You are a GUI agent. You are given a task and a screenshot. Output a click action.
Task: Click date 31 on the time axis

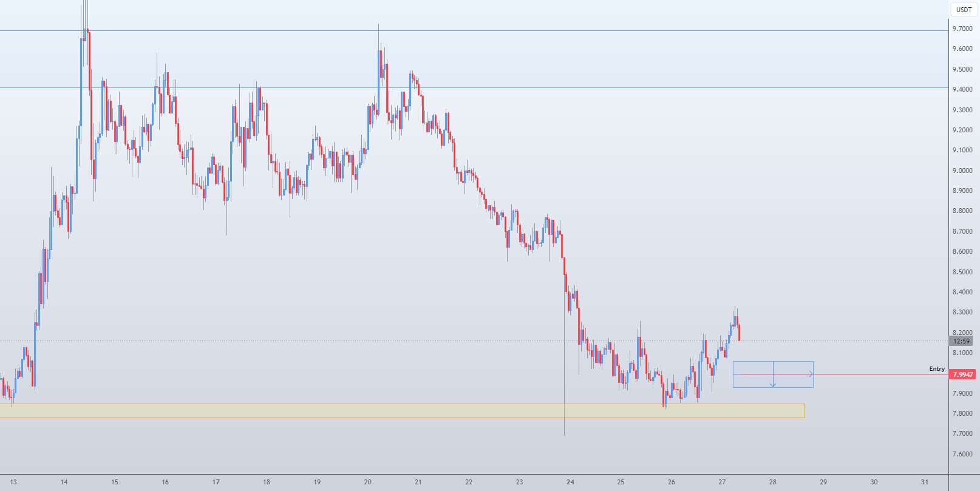tap(925, 483)
